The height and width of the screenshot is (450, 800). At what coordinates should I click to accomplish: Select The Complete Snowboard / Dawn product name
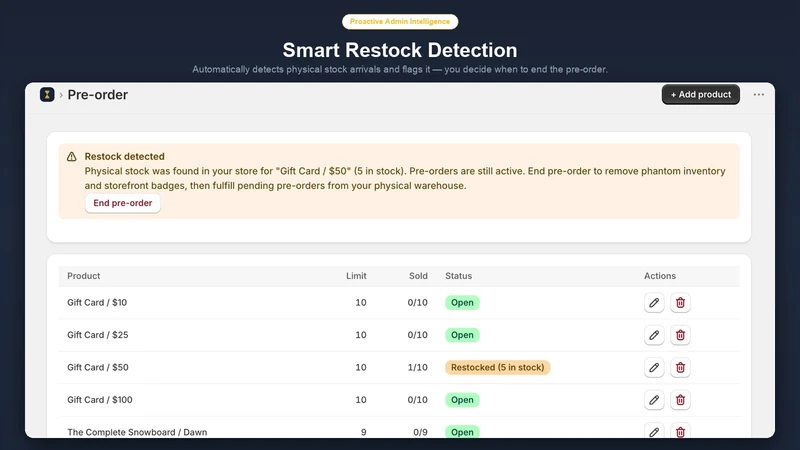137,432
